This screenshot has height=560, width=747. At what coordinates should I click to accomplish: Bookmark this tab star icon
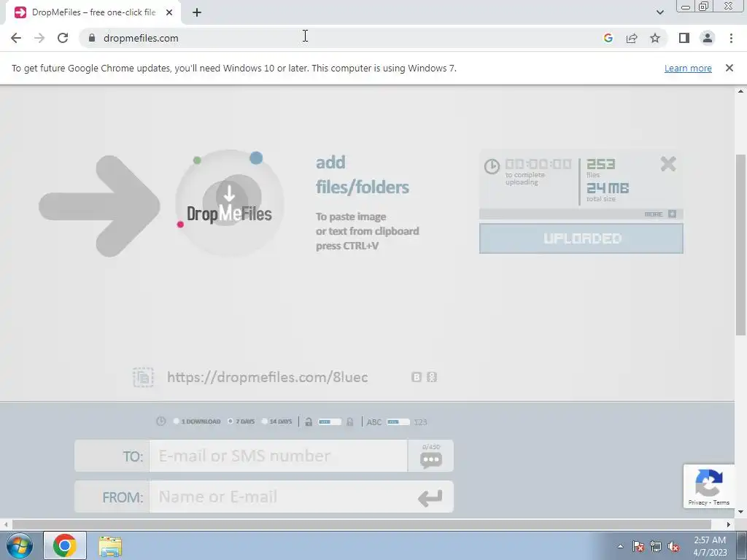tap(655, 38)
